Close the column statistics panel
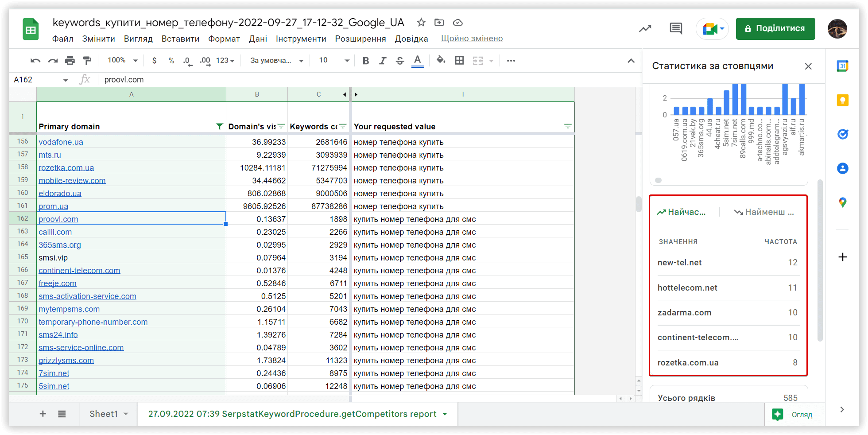The image size is (868, 435). click(808, 66)
